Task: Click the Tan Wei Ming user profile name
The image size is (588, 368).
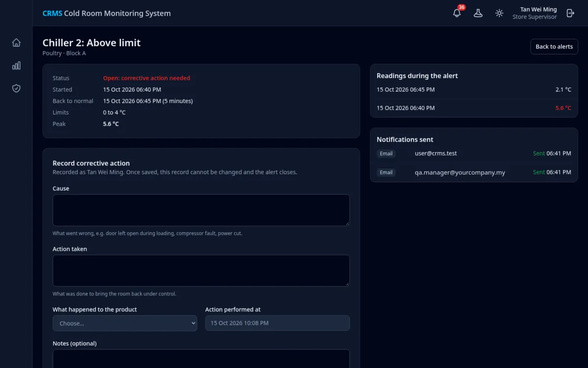Action: pos(539,9)
